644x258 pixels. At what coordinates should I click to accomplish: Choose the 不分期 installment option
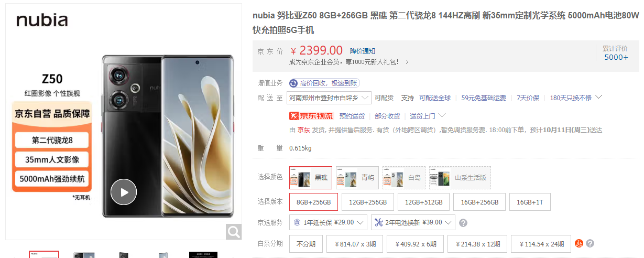coord(306,244)
